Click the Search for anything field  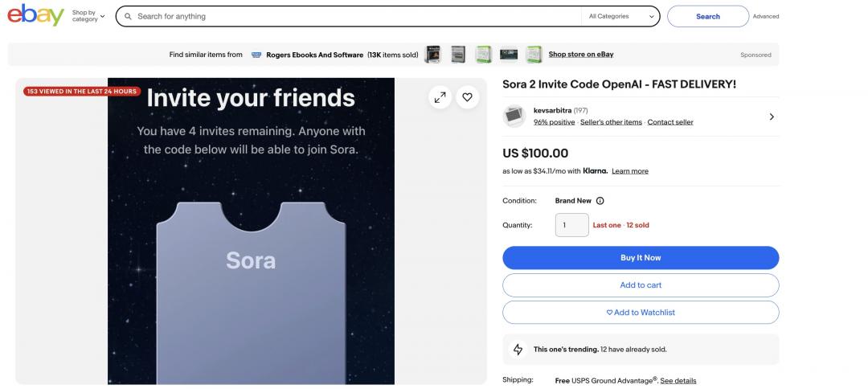354,16
